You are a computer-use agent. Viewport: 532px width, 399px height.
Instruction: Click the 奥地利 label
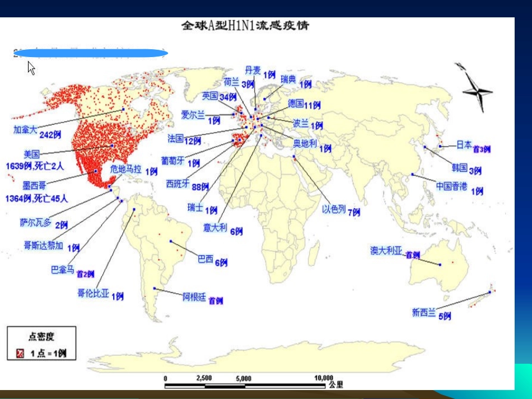coord(305,144)
